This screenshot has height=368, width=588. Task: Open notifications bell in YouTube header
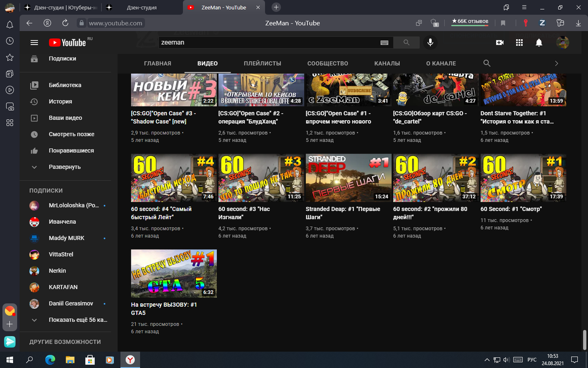[539, 43]
